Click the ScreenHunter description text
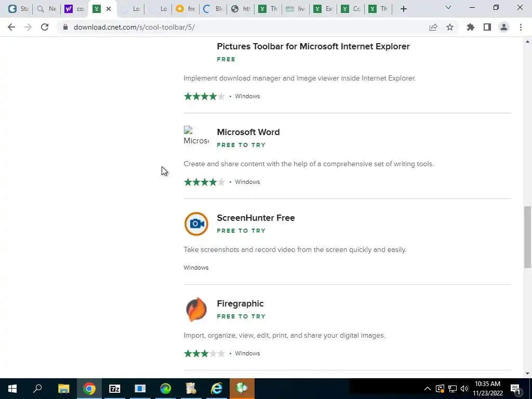The image size is (532, 399). click(x=295, y=250)
